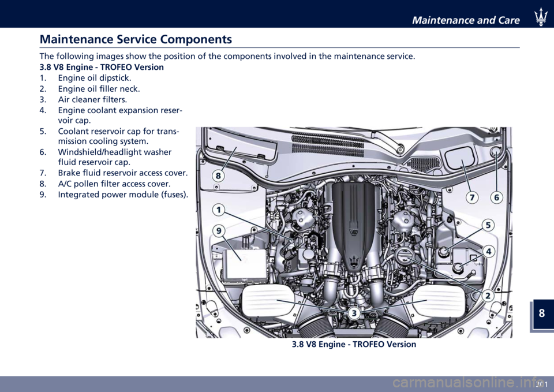Click the 'Maintenance and Care' header title
554x392 pixels.
pyautogui.click(x=466, y=20)
